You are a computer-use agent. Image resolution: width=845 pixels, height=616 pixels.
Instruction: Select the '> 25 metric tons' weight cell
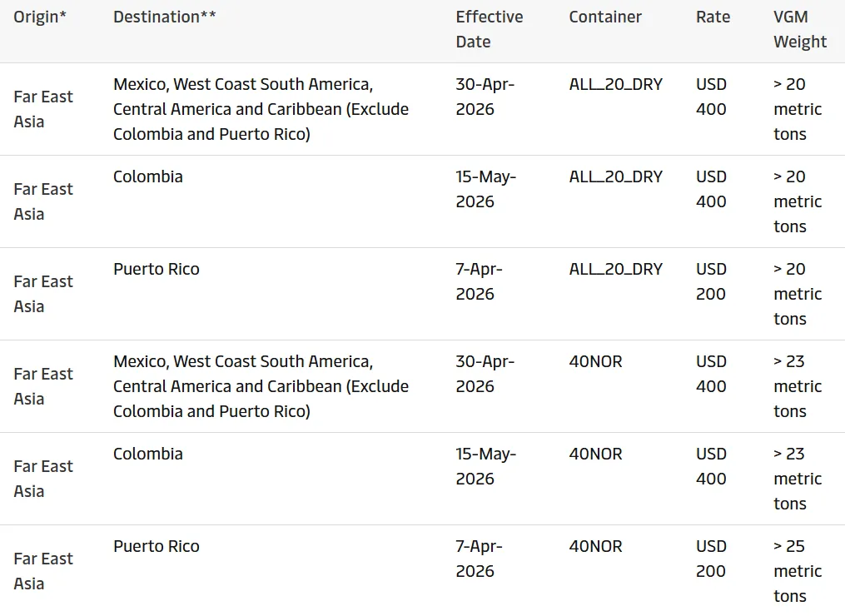797,571
